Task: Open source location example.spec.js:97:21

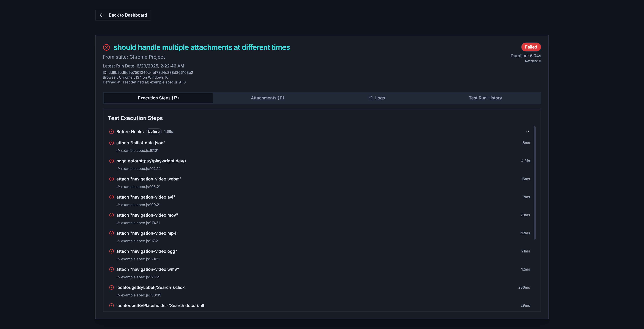Action: (x=140, y=151)
